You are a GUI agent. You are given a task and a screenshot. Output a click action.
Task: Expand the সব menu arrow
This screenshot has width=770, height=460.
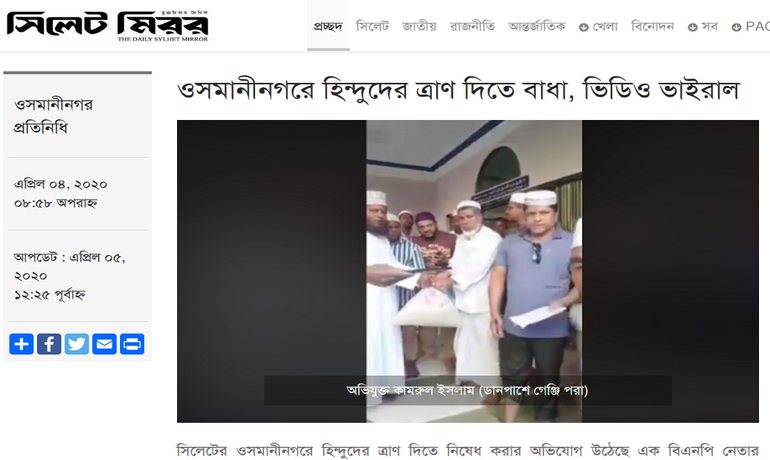pyautogui.click(x=692, y=27)
